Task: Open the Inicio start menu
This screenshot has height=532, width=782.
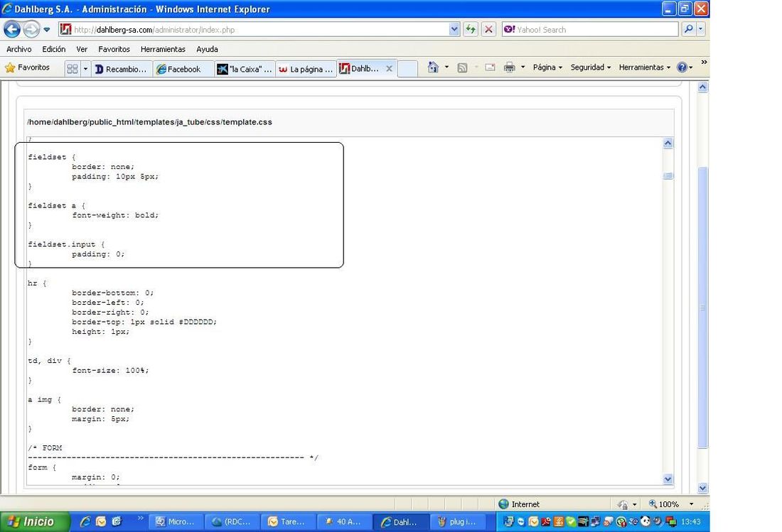Action: (34, 521)
